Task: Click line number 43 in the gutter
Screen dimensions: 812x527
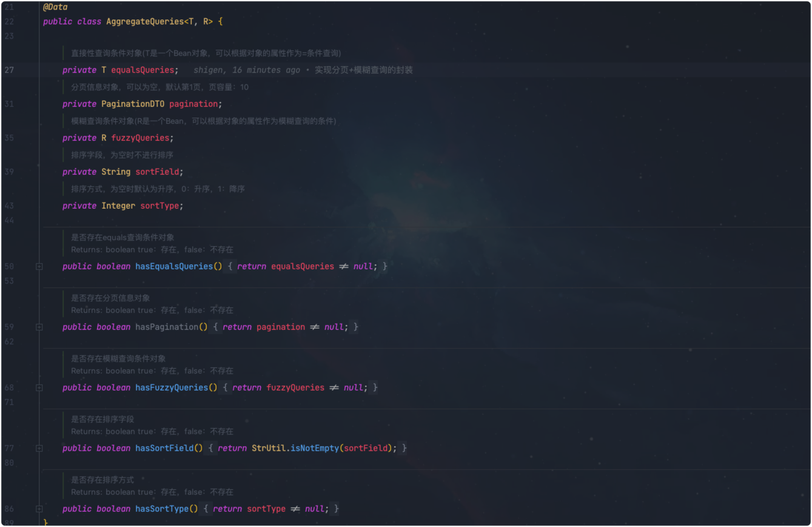Action: (x=8, y=206)
